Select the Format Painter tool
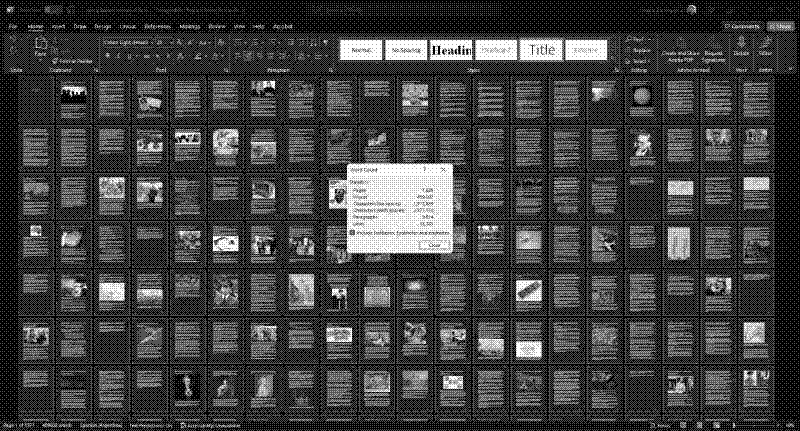Viewport: 800px width, 431px height. coord(71,61)
